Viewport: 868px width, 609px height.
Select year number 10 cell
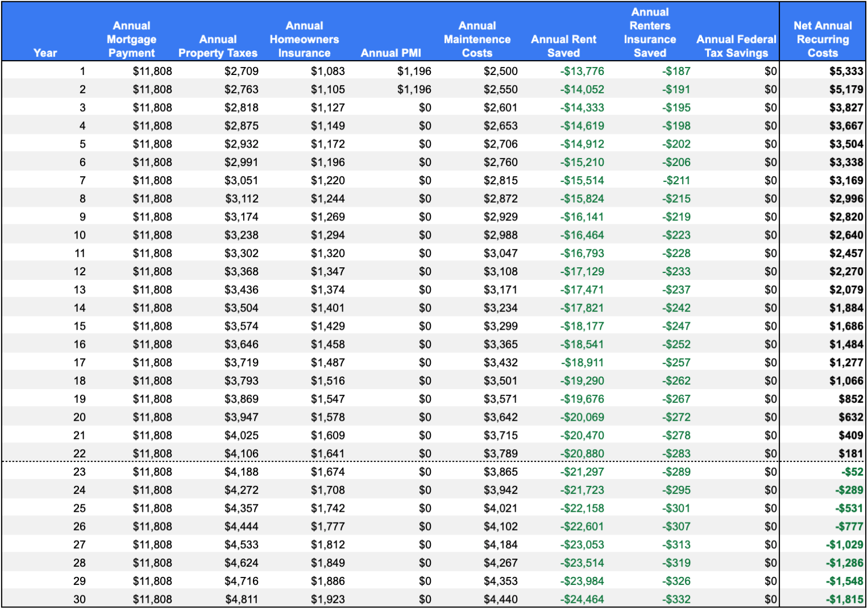tap(80, 235)
